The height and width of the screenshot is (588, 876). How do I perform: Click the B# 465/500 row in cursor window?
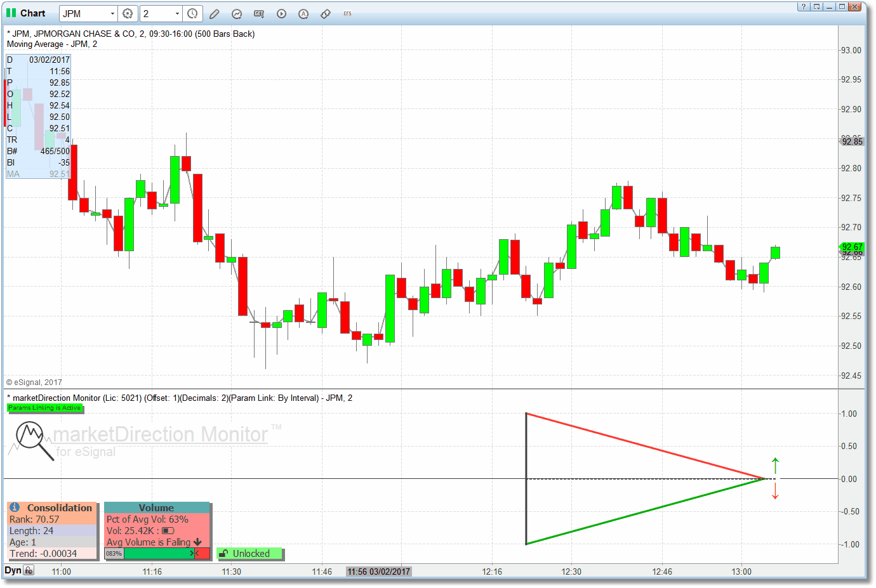click(38, 151)
